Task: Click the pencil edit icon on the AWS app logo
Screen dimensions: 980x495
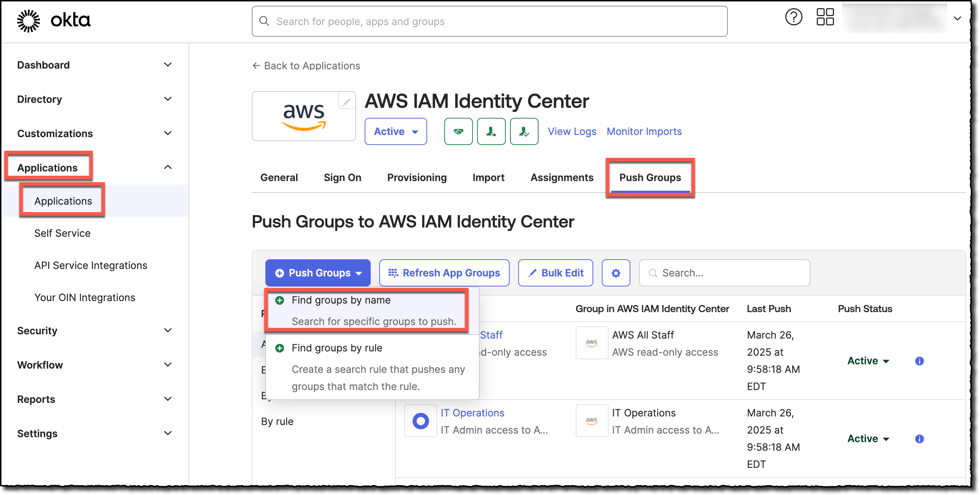Action: (x=346, y=102)
